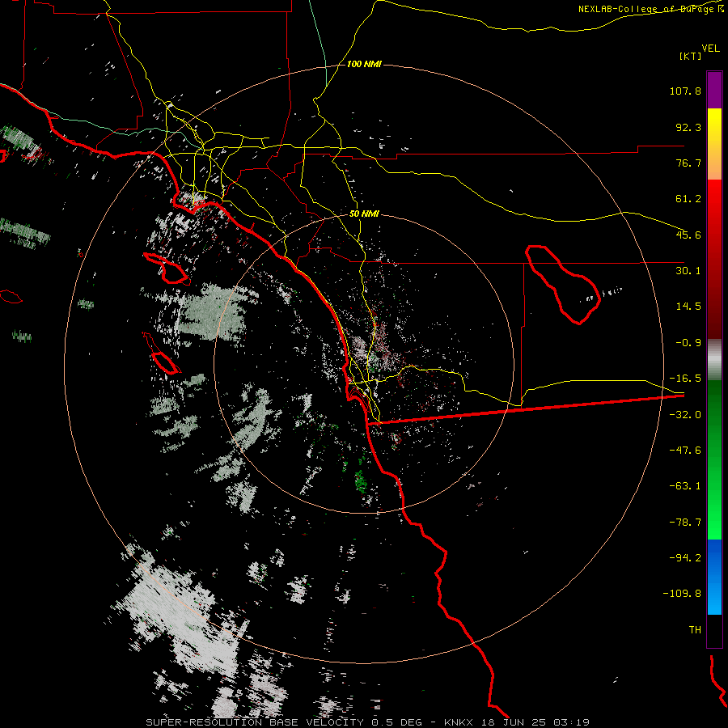728x728 pixels.
Task: Click the 76.7 velocity scale value
Action: [x=688, y=163]
